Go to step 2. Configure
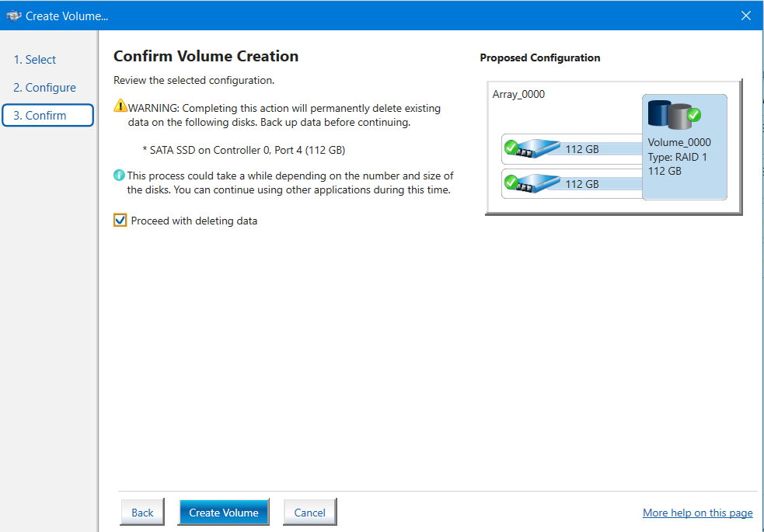This screenshot has width=764, height=532. pyautogui.click(x=45, y=88)
